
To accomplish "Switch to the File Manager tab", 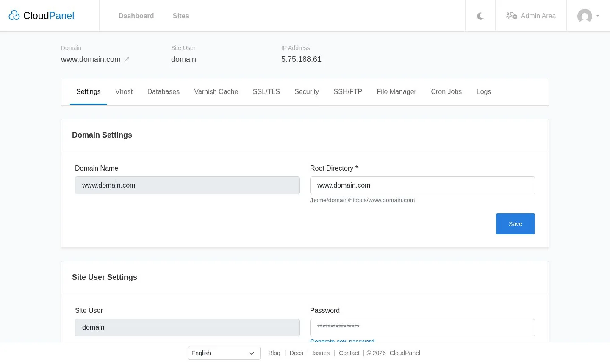I will (x=396, y=91).
